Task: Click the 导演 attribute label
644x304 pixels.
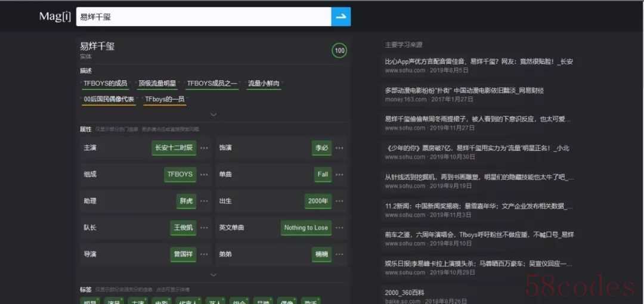Action: coord(90,255)
